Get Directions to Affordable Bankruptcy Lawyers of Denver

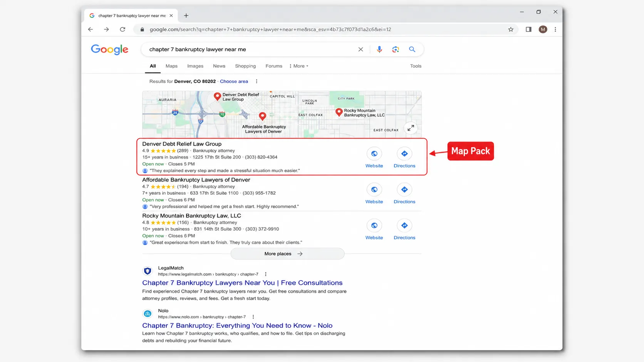(404, 194)
